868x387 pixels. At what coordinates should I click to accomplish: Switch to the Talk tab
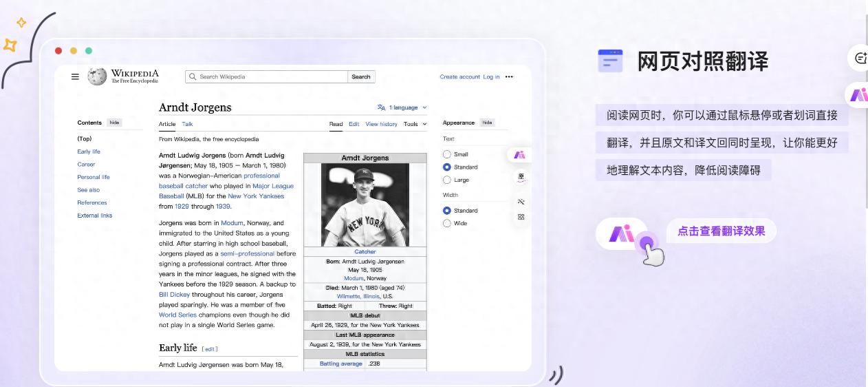(187, 124)
